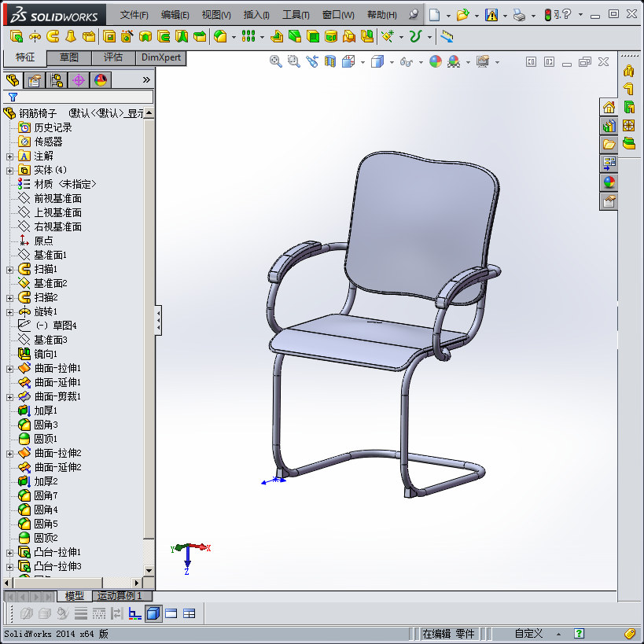Open the File Explorer folder tab
The image size is (644, 644).
tap(609, 145)
